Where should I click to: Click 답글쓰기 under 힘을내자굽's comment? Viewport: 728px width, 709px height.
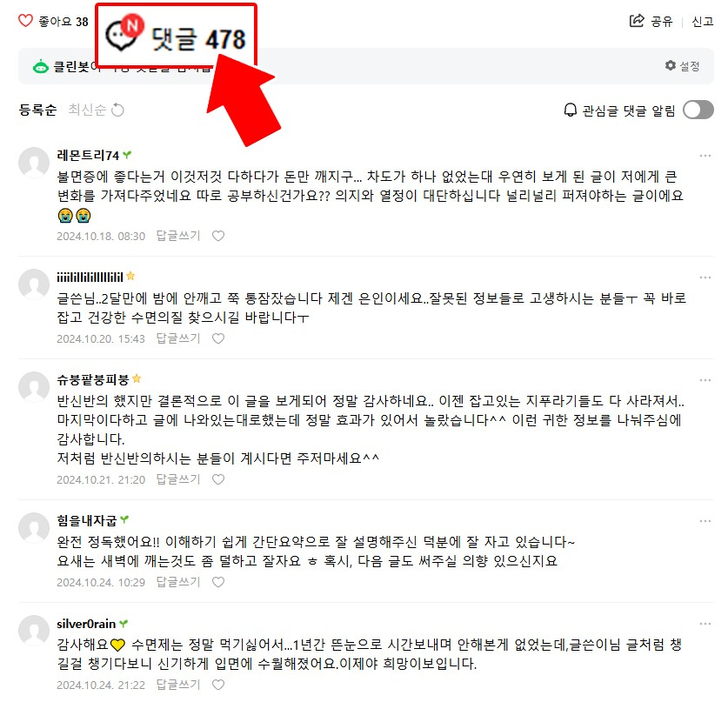[x=177, y=582]
